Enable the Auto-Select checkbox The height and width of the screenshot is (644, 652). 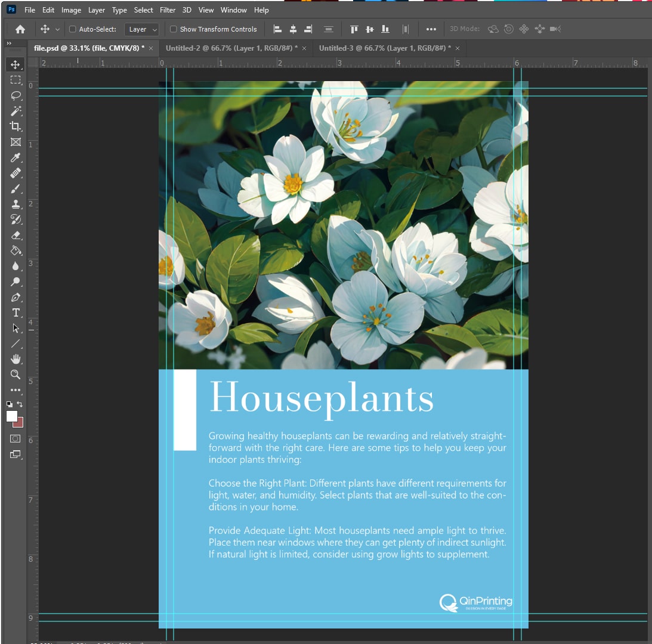tap(72, 29)
